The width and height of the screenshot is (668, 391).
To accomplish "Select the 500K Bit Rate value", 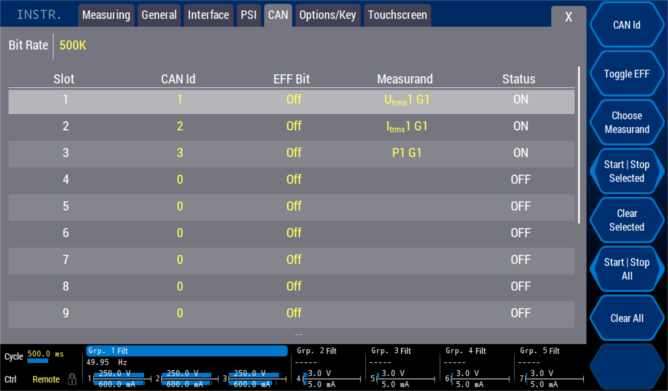I will click(x=73, y=45).
